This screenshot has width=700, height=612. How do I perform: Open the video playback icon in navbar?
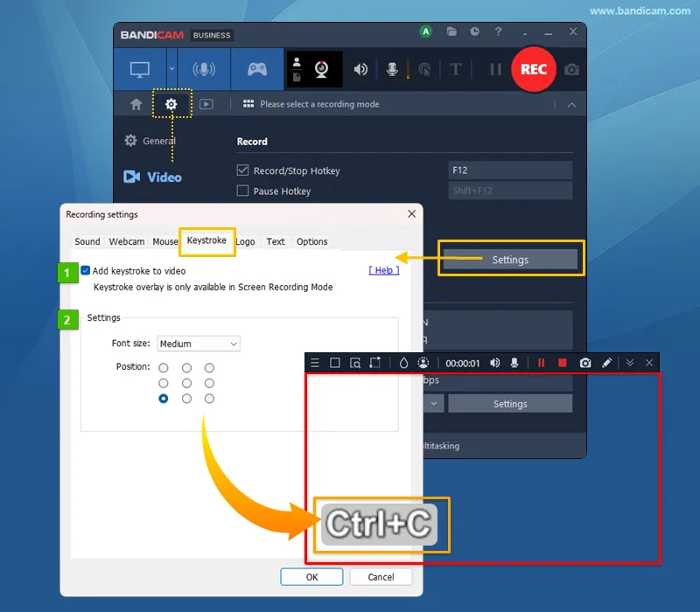click(x=206, y=104)
